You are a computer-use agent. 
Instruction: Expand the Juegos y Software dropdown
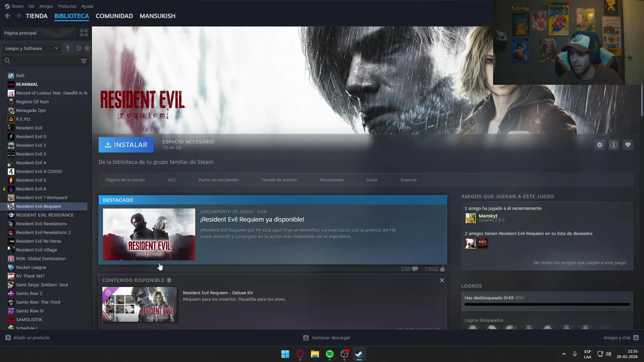pyautogui.click(x=32, y=48)
